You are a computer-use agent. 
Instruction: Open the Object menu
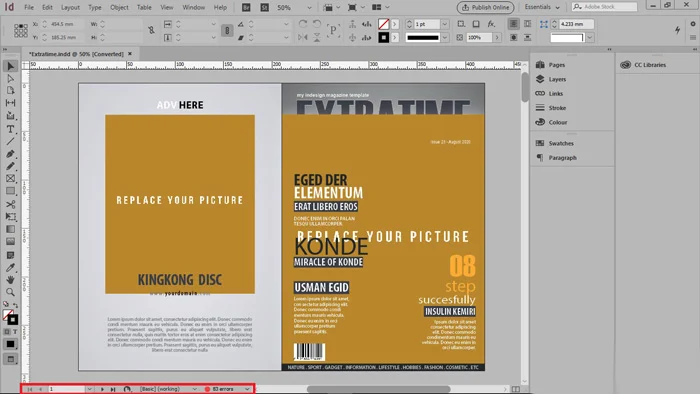(x=119, y=7)
